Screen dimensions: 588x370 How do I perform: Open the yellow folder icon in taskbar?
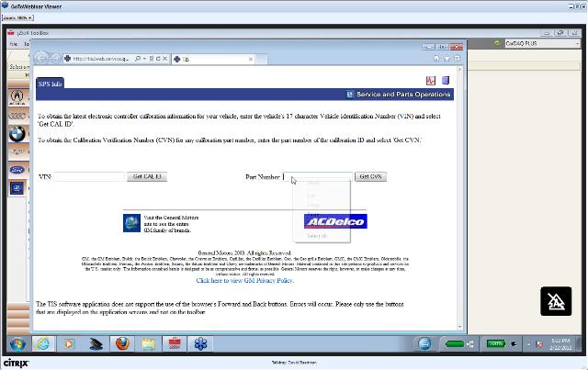[148, 343]
